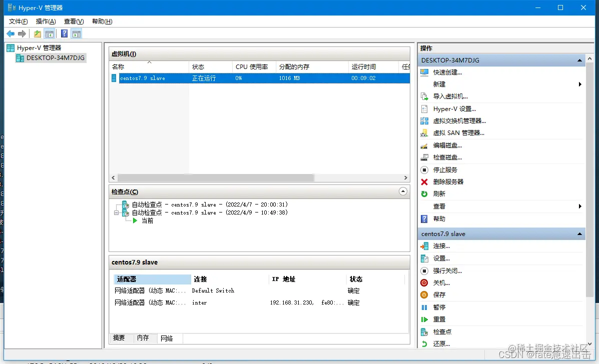Screen dimensions: 599x364
Task: Click the 暂停 pause icon
Action: point(424,307)
